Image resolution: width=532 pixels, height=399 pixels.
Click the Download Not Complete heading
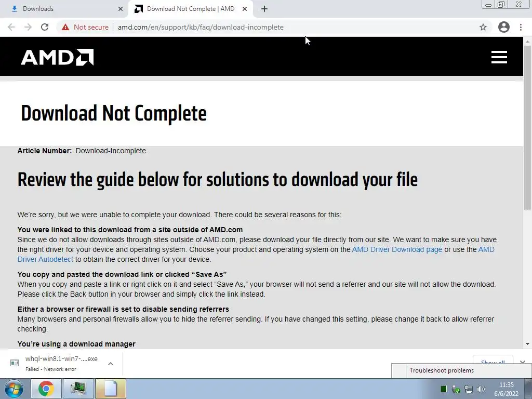114,113
